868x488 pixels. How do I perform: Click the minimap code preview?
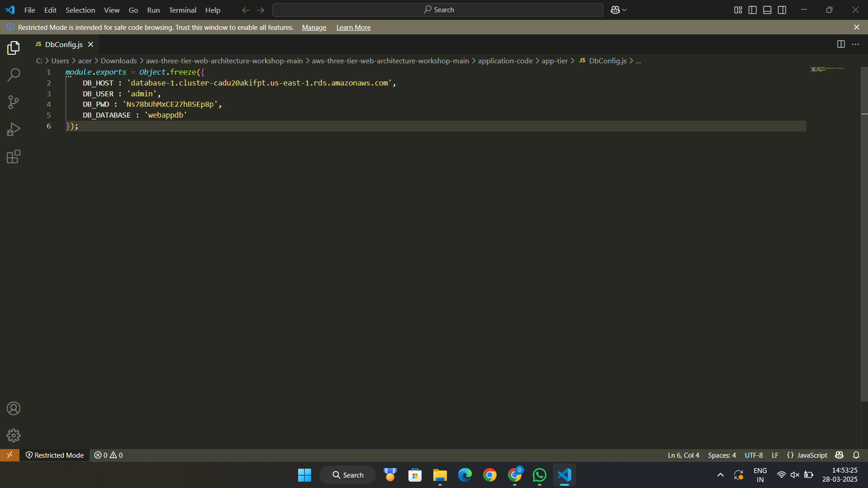827,69
